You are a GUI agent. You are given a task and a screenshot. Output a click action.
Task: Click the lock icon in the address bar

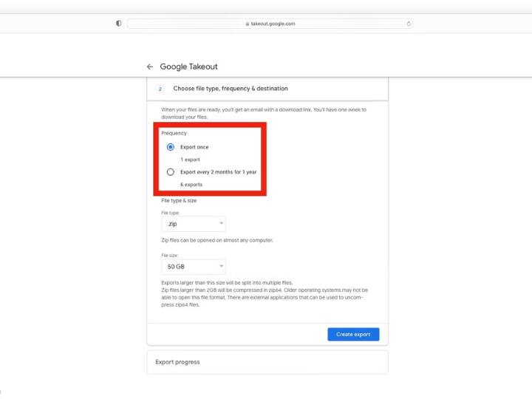(x=248, y=24)
